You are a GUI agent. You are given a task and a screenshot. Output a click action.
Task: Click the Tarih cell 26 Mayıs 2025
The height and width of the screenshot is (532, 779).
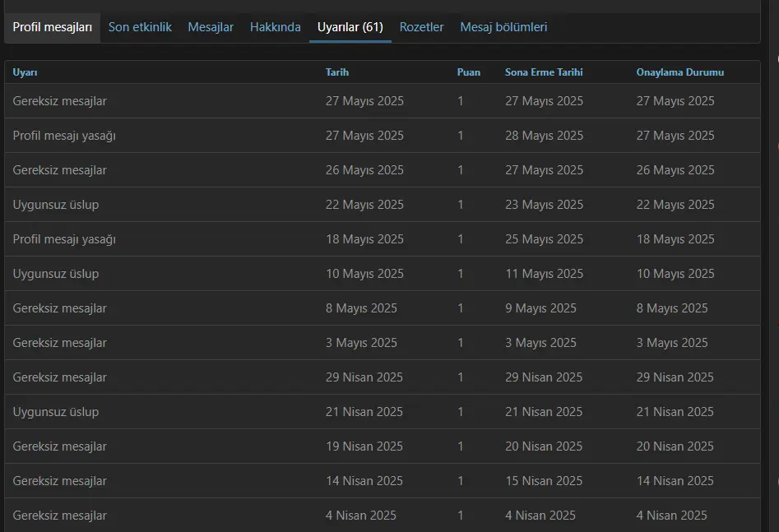[364, 170]
